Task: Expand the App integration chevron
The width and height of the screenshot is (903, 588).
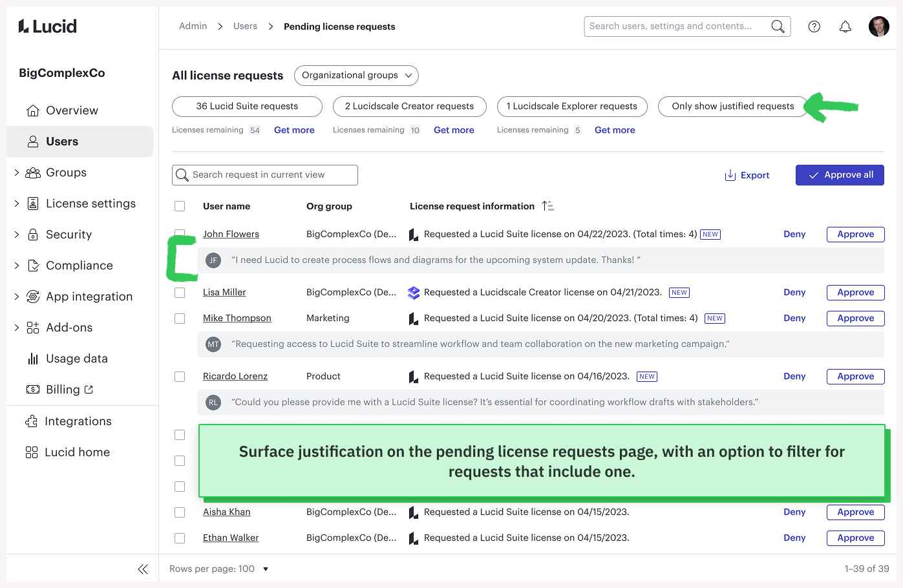Action: (17, 297)
